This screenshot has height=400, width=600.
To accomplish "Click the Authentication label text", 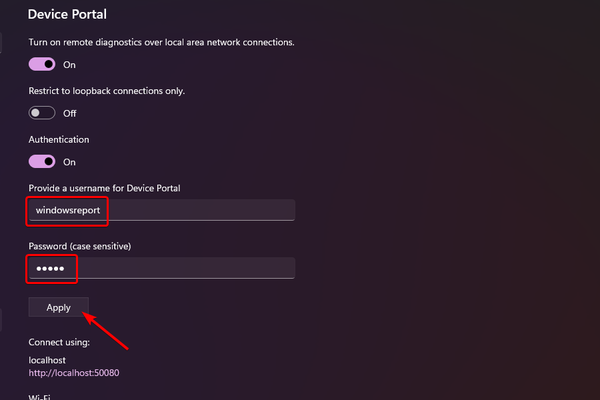I will pos(59,140).
